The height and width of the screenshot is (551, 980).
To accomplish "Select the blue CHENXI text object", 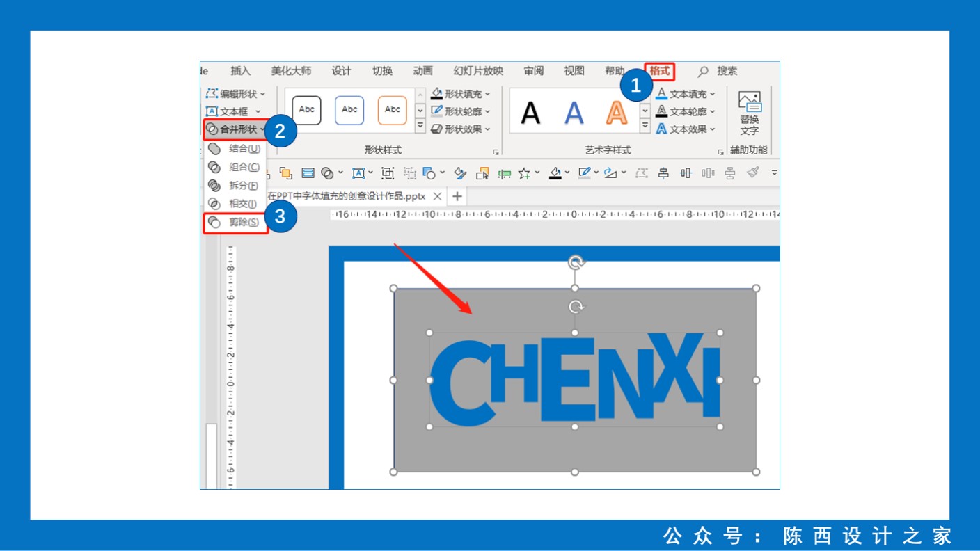I will pyautogui.click(x=574, y=378).
